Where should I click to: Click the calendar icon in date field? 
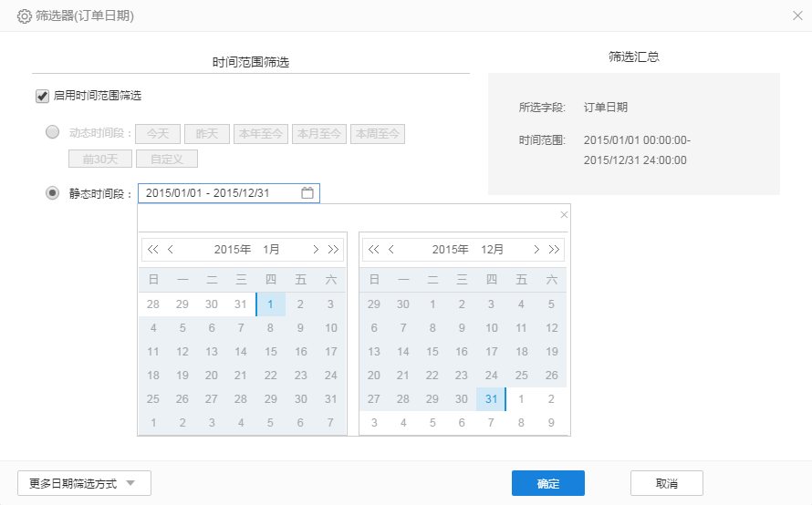coord(307,193)
